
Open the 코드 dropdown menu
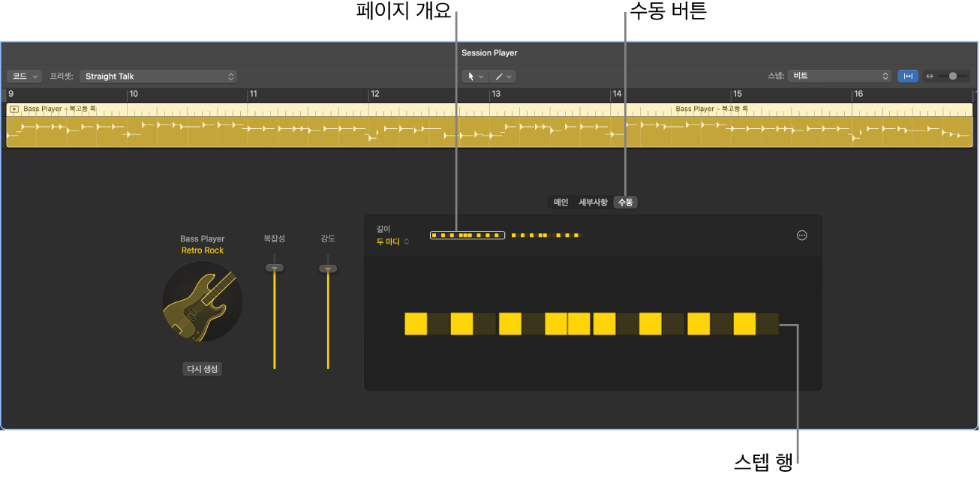24,76
